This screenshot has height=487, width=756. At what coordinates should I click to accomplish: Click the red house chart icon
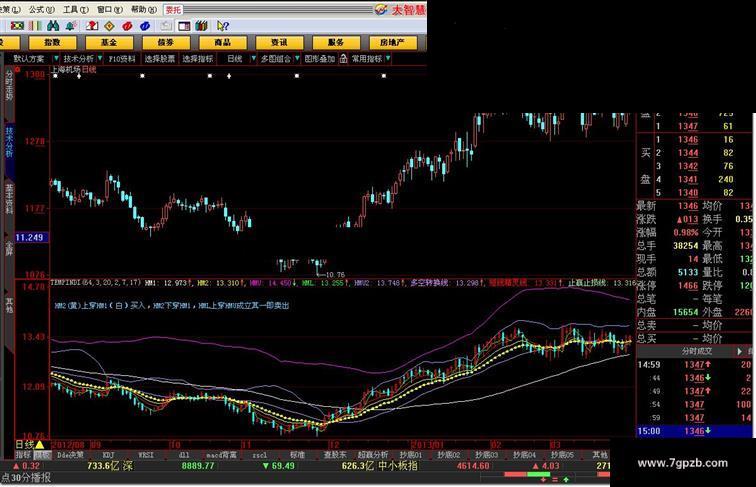(x=92, y=26)
